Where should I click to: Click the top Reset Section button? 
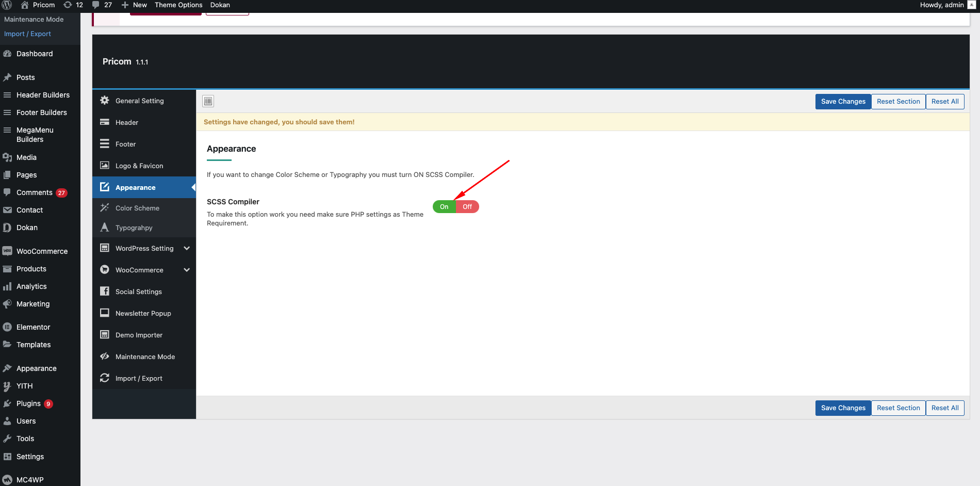coord(899,102)
